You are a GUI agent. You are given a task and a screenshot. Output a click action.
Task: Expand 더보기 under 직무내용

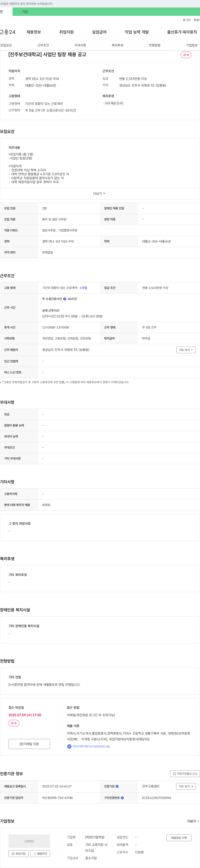pos(100,193)
